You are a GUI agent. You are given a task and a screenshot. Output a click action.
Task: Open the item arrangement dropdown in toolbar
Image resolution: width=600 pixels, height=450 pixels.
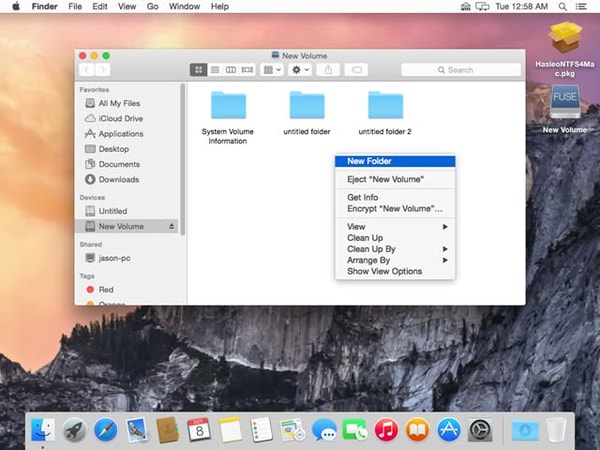pos(272,70)
